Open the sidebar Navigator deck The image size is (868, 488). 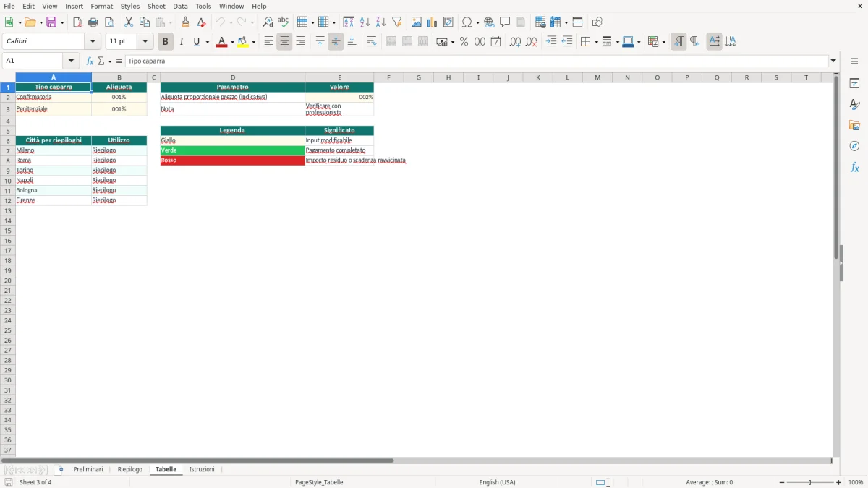tap(854, 146)
